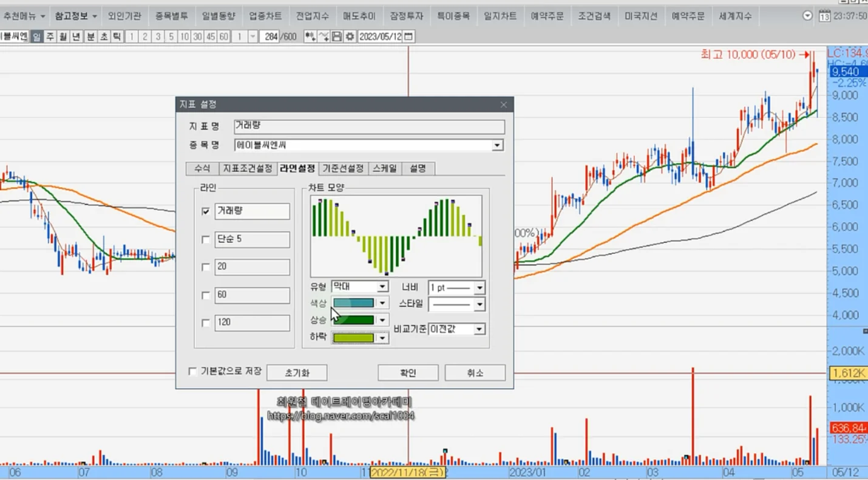Screen dimensions: 868x480
Task: Enable the 20 line checkbox
Action: (206, 267)
